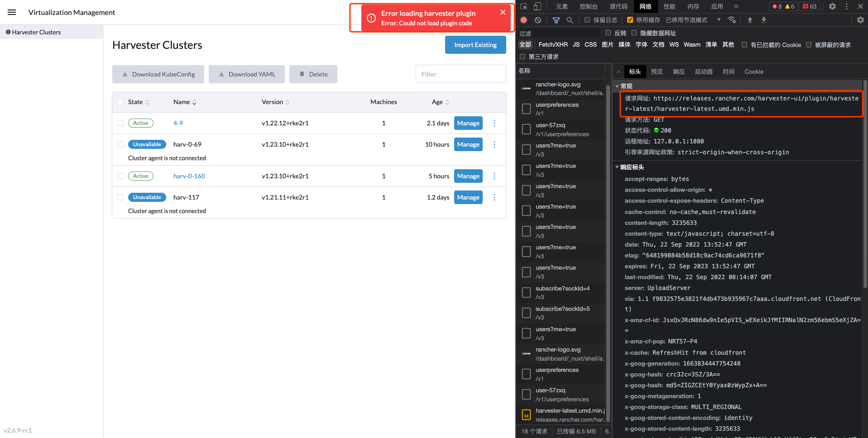Click the search requests magnifier icon
868x438 pixels.
[570, 20]
